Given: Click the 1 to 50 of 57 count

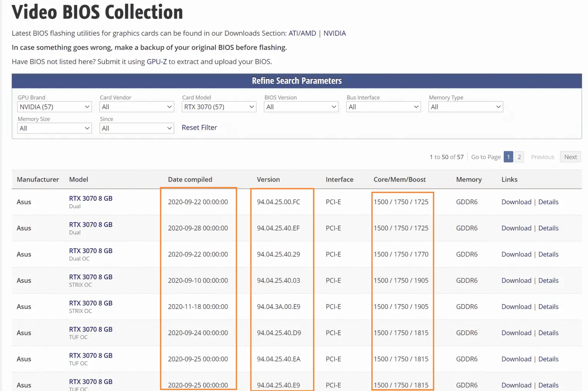Looking at the screenshot, I should 446,157.
